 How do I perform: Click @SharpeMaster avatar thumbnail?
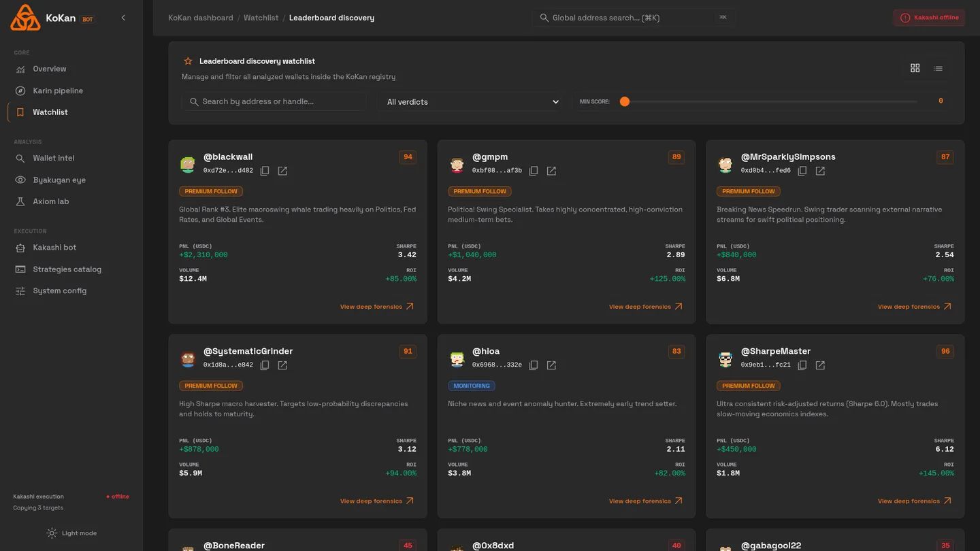click(x=725, y=358)
